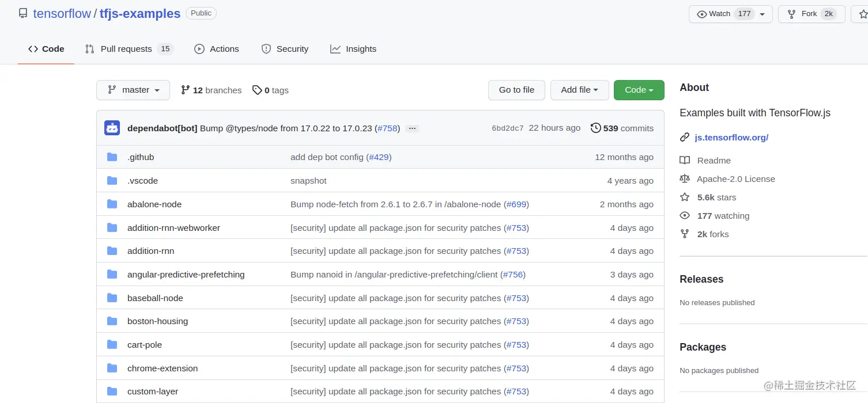Click the baseball-node folder icon
The image size is (868, 403).
pyautogui.click(x=112, y=298)
